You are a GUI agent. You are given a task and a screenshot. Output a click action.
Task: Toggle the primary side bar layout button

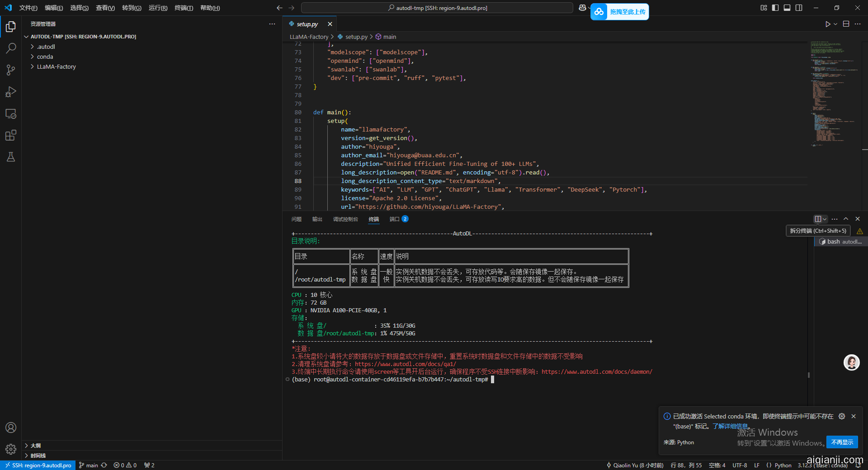point(775,8)
